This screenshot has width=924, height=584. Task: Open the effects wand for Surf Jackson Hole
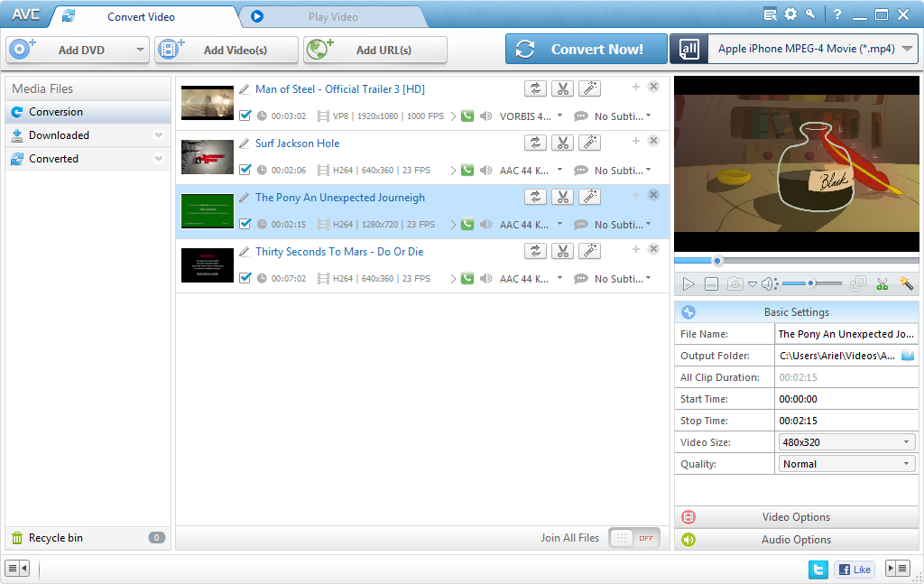click(589, 143)
